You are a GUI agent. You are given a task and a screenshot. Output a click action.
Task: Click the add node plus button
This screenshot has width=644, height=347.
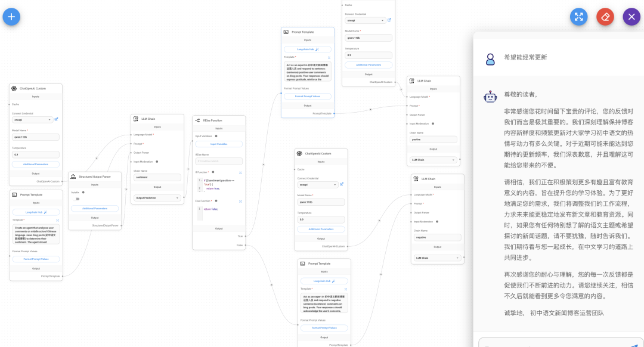coord(11,17)
